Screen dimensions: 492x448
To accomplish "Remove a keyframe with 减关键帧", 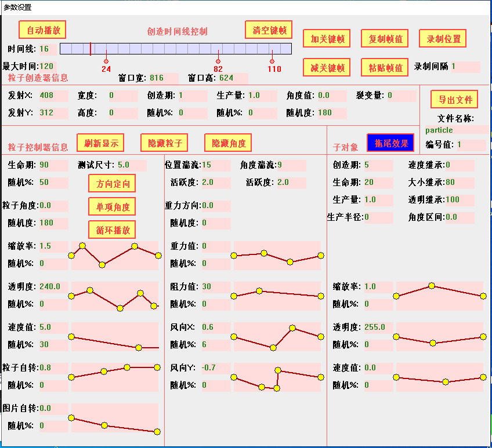I will tap(327, 67).
